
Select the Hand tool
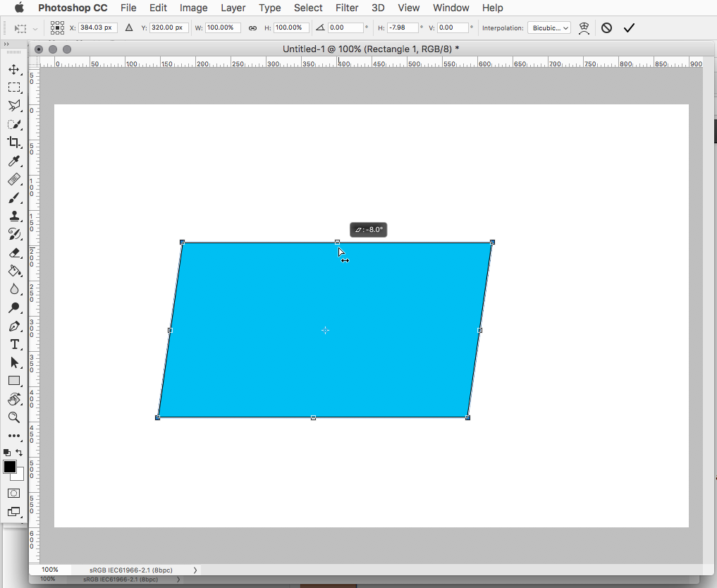[x=13, y=399]
